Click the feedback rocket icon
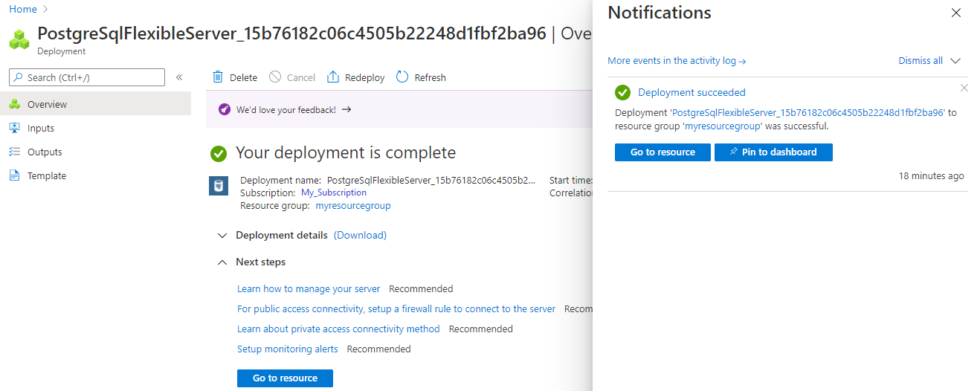 point(225,110)
